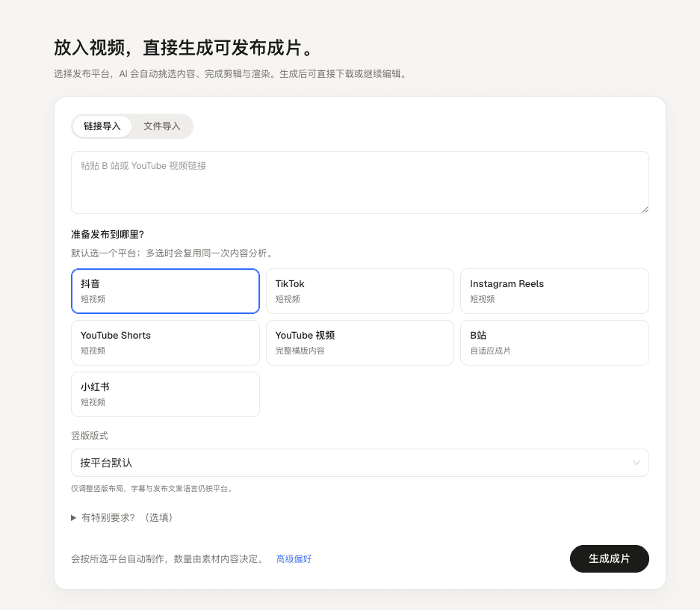Select the YouTube Shorts platform card
This screenshot has height=610, width=700.
point(165,342)
